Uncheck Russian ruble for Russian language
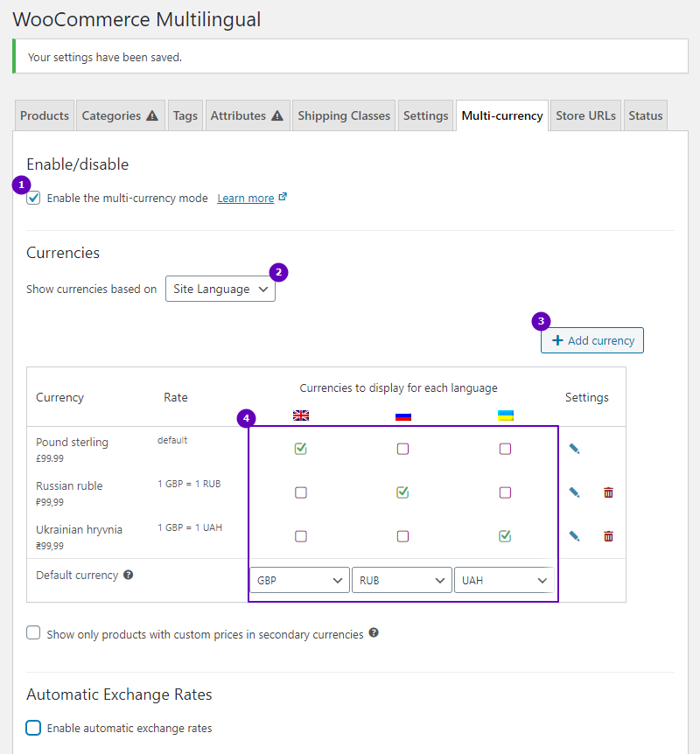Screen dimensions: 700x754 (402, 492)
